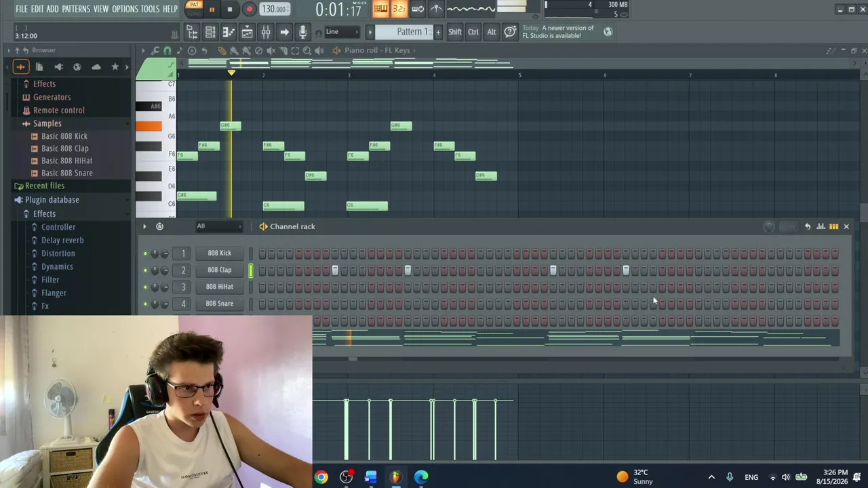Image resolution: width=868 pixels, height=488 pixels.
Task: Select the piano roll select tool
Action: pos(295,50)
